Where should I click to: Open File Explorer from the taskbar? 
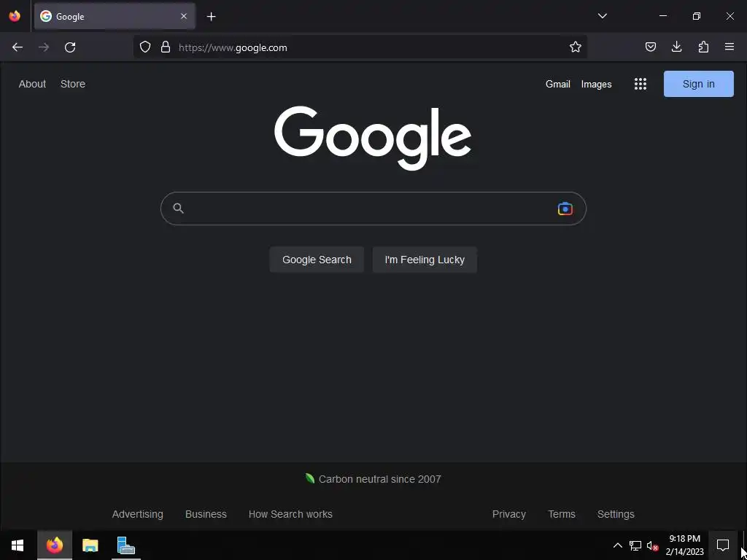click(x=90, y=545)
